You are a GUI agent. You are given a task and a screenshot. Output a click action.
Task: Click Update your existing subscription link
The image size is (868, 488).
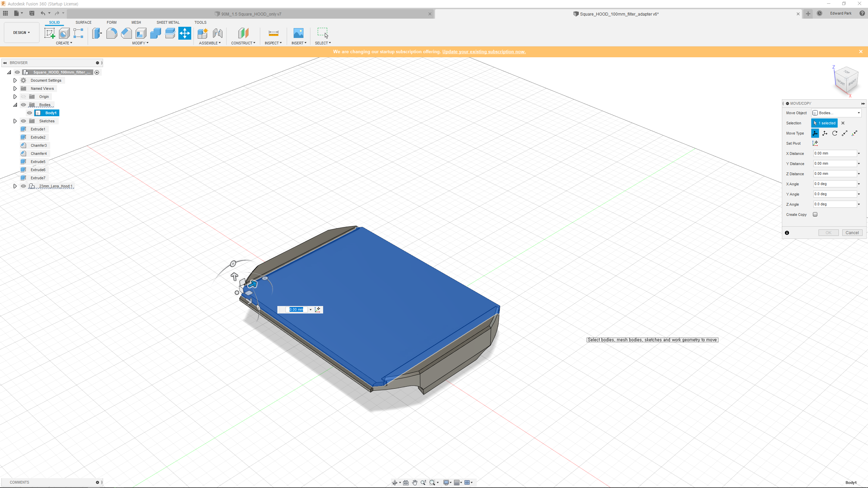coord(484,52)
